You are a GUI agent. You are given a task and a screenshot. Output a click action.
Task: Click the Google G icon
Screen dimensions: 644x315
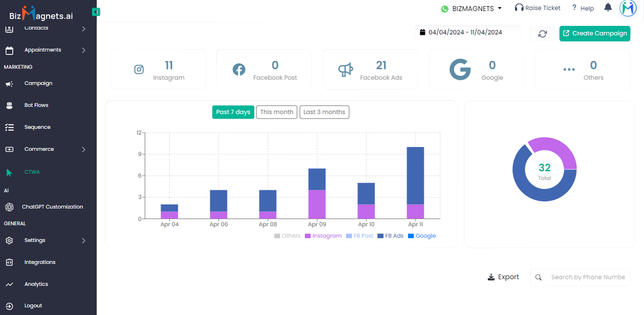tap(460, 69)
